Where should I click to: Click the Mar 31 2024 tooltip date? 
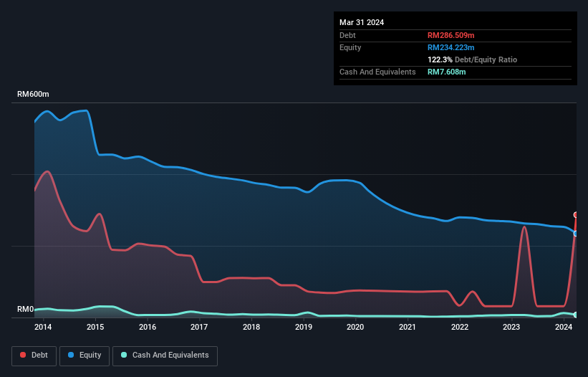pos(362,22)
